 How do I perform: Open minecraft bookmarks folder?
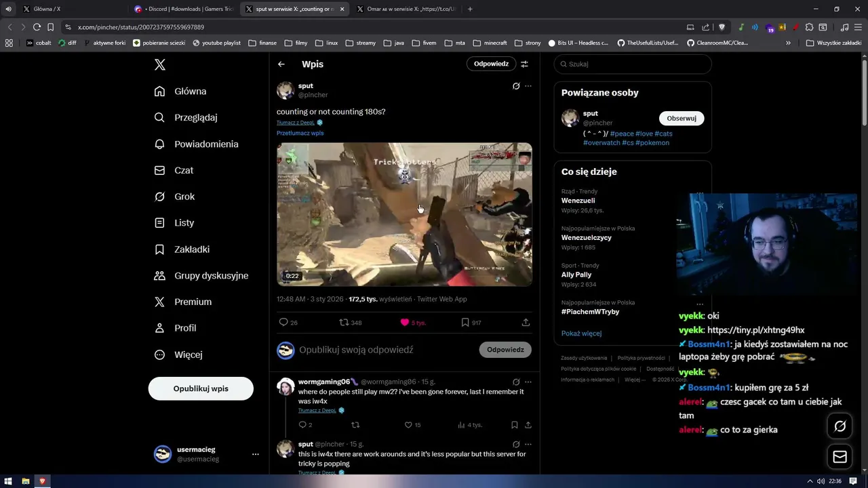(x=490, y=43)
